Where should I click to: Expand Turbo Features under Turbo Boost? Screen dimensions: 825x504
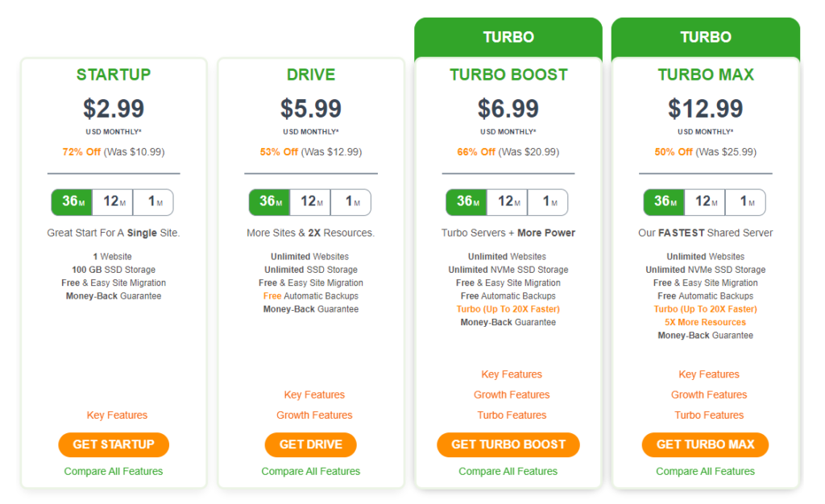coord(512,415)
